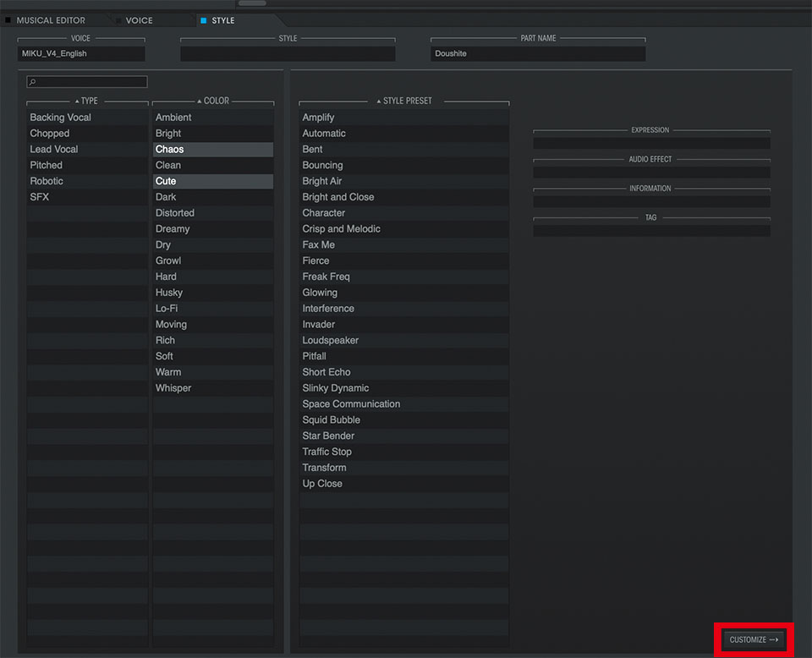Pick the Character style preset
Viewport: 812px width, 658px height.
point(404,213)
